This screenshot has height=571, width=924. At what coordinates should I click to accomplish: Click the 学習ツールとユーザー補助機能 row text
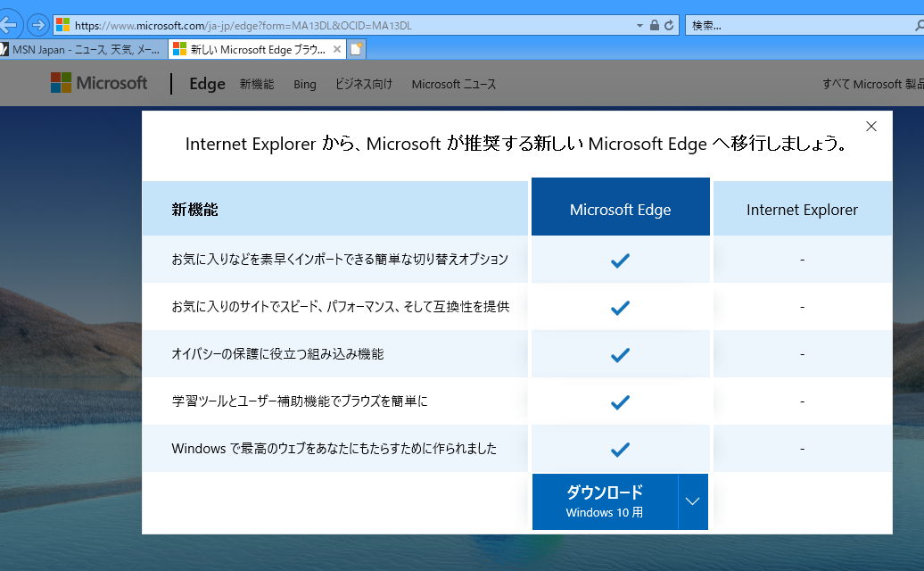(x=300, y=401)
